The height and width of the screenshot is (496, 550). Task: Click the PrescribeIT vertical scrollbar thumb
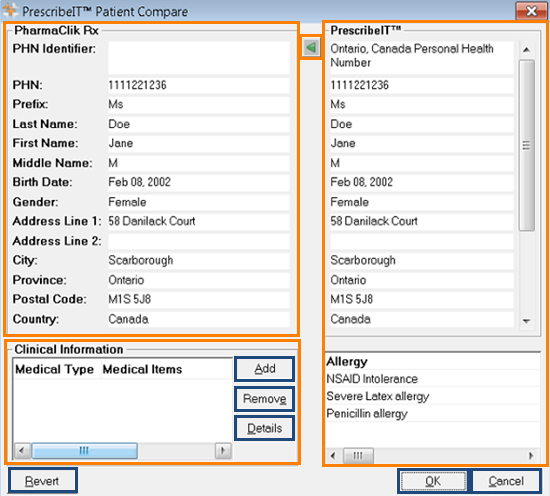(526, 145)
